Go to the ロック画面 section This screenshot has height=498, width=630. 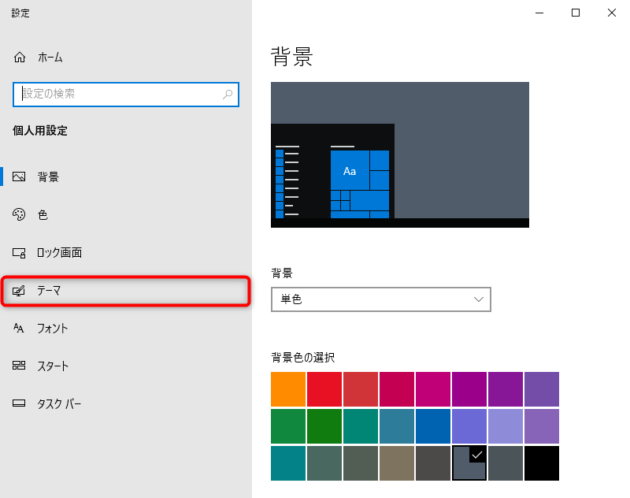pos(126,253)
